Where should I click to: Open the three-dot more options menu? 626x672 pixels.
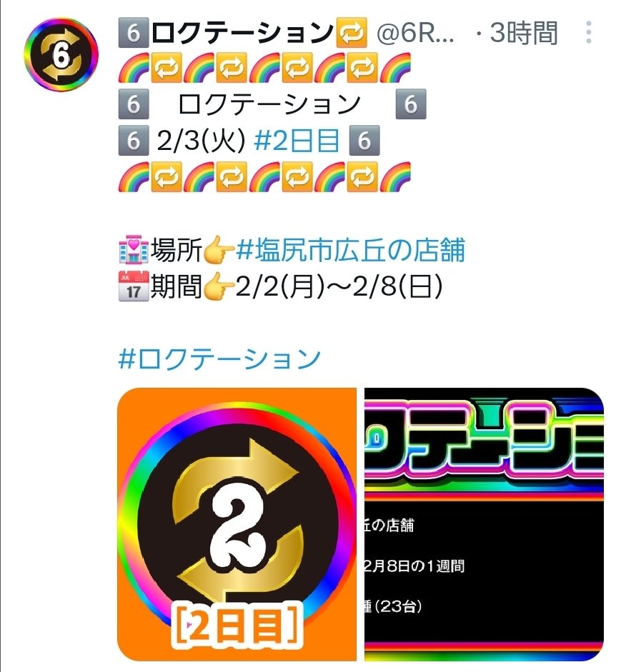pyautogui.click(x=589, y=32)
